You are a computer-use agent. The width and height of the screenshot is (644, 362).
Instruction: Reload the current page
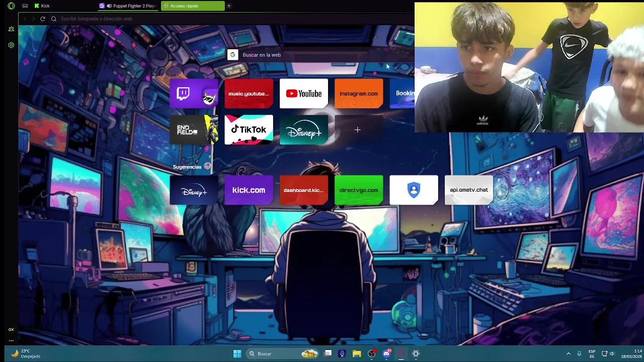coord(43,19)
